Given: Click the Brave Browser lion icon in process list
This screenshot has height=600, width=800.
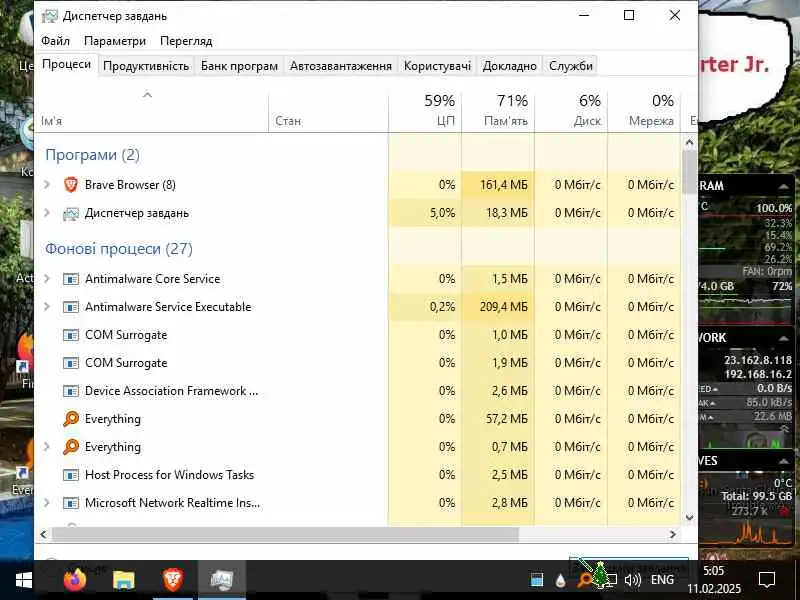Looking at the screenshot, I should pyautogui.click(x=71, y=185).
